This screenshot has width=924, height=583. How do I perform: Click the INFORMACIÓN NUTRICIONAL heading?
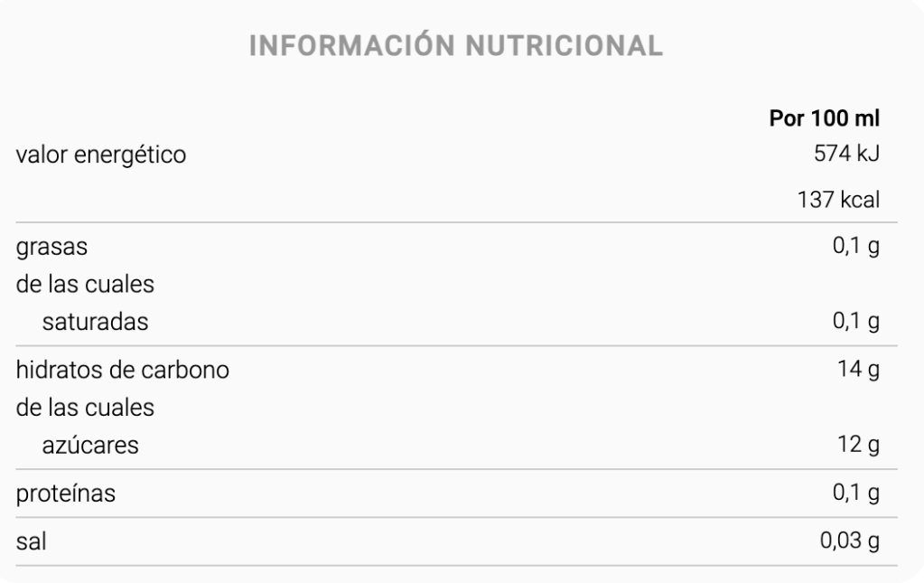pos(456,45)
